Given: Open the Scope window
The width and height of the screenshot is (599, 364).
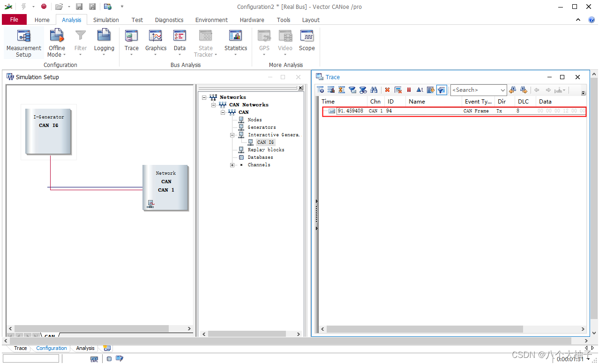Looking at the screenshot, I should (307, 39).
